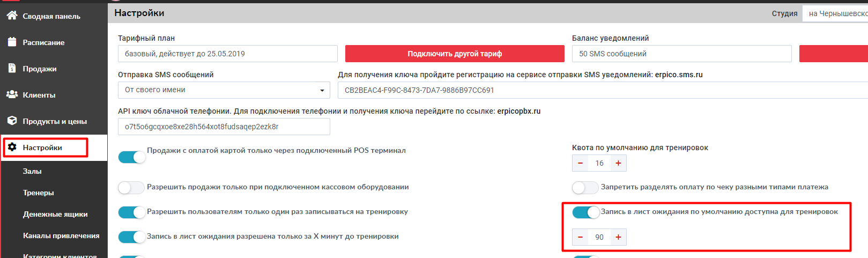Viewport: 868px width, 258px height.
Task: Enable sales only with connected cash equipment
Action: [x=131, y=187]
